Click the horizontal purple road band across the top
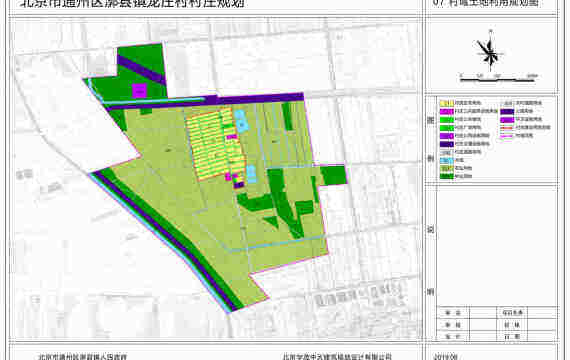 tap(204, 100)
